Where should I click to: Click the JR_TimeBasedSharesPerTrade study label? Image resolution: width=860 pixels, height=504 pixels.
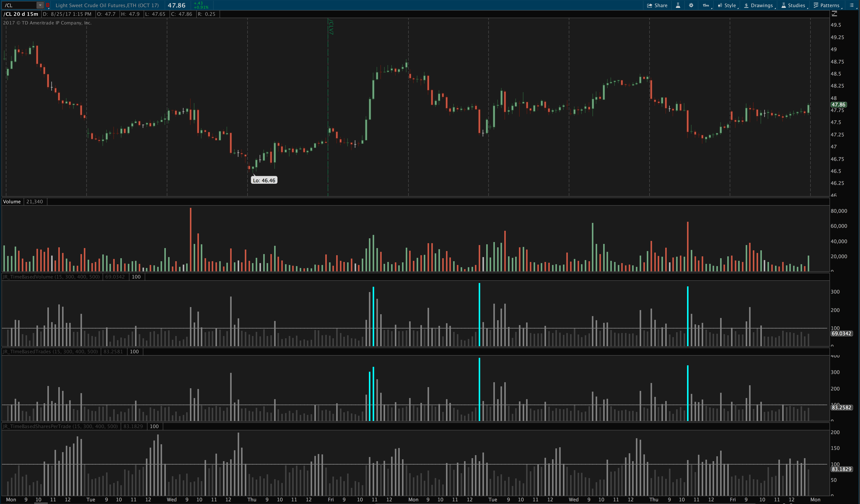click(60, 426)
